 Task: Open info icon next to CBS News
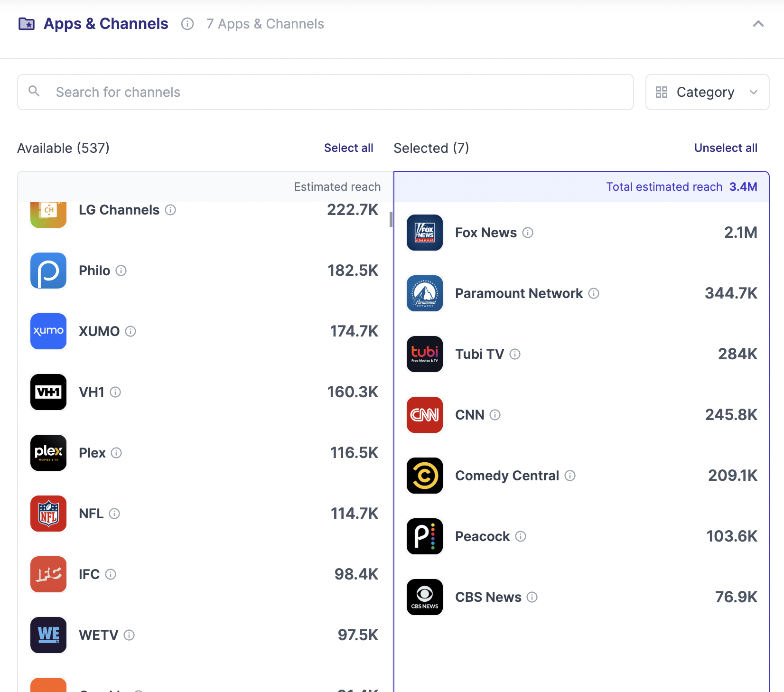coord(532,597)
